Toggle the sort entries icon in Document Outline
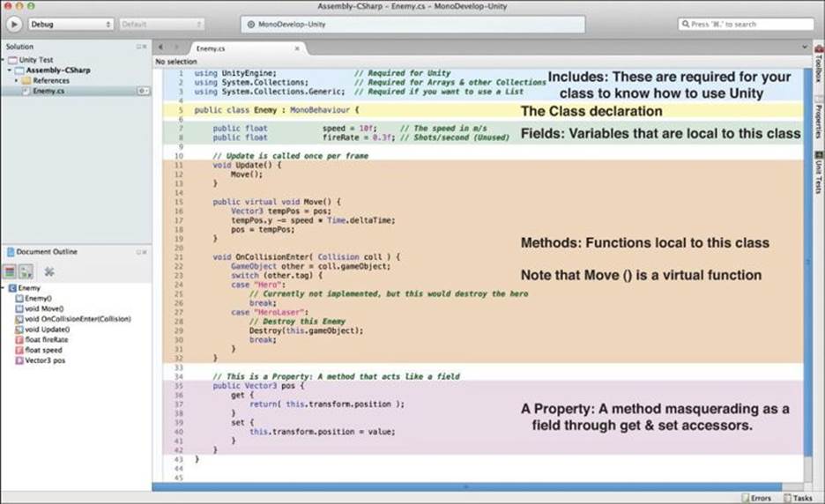 [26, 271]
